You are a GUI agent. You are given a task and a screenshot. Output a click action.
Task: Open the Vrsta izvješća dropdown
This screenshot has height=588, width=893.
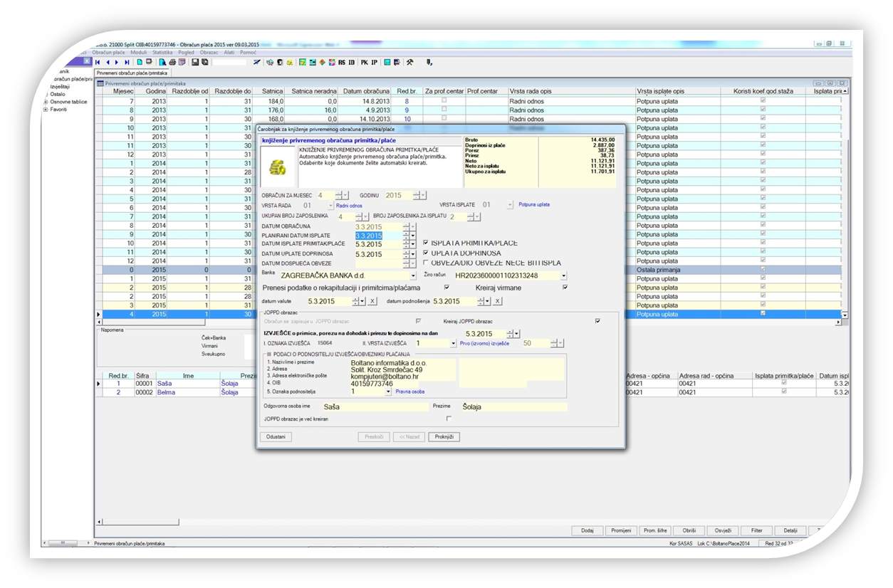453,343
